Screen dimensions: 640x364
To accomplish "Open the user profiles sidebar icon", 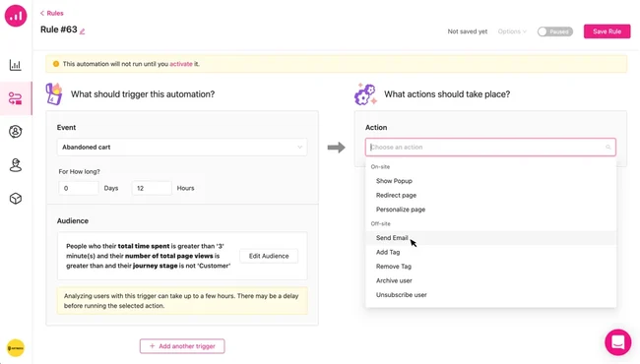I will point(16,132).
